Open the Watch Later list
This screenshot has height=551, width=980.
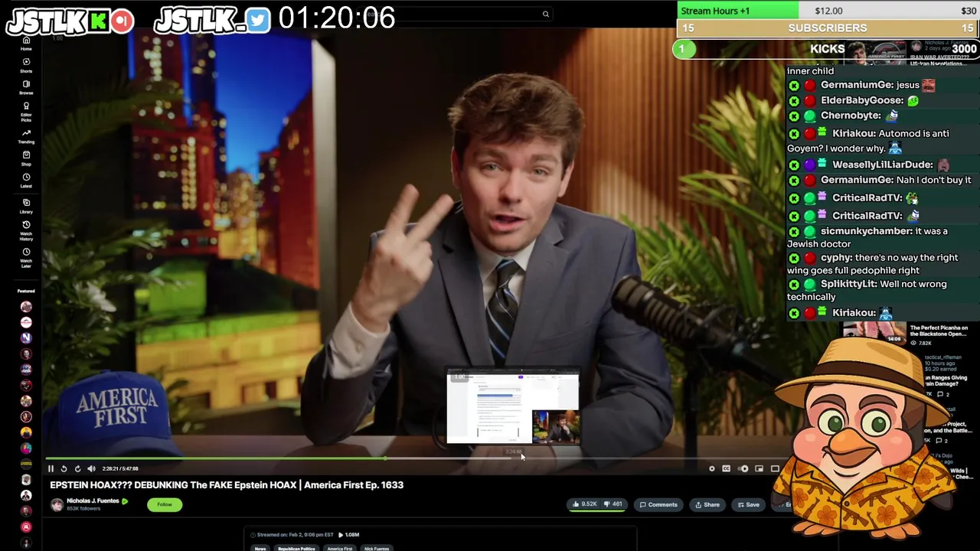click(26, 257)
